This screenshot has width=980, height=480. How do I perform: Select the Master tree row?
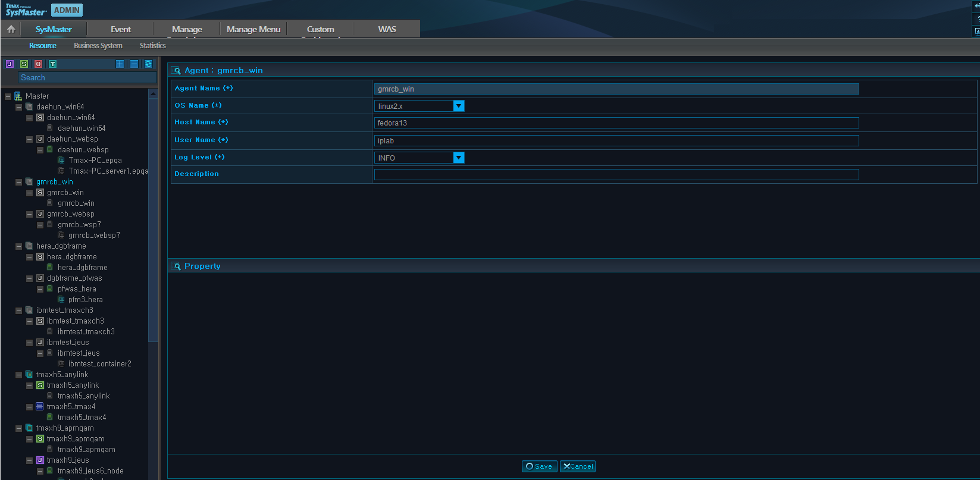pyautogui.click(x=37, y=96)
